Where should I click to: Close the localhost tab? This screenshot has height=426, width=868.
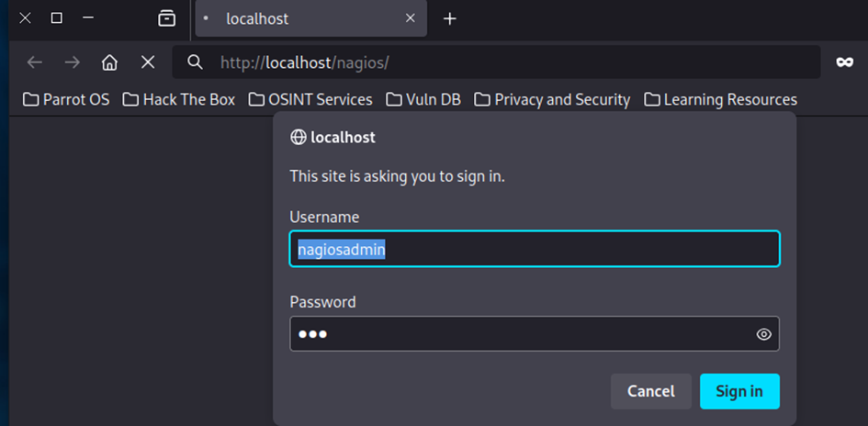pos(410,18)
